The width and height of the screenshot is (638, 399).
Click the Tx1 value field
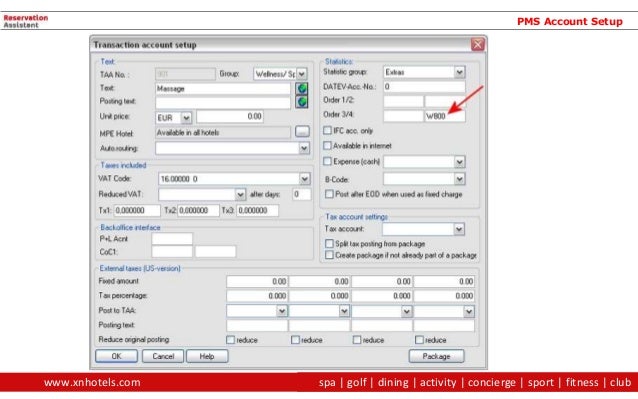(137, 211)
